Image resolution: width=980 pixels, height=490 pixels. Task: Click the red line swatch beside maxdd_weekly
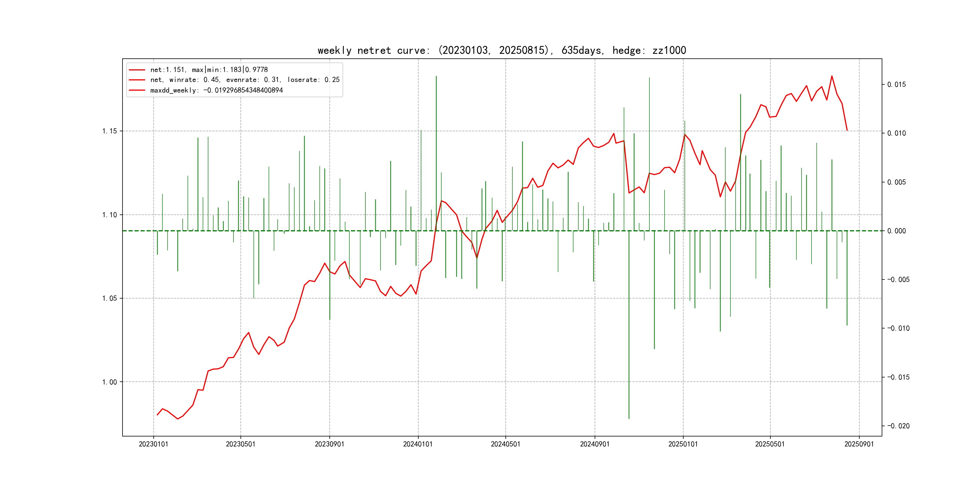pyautogui.click(x=137, y=90)
